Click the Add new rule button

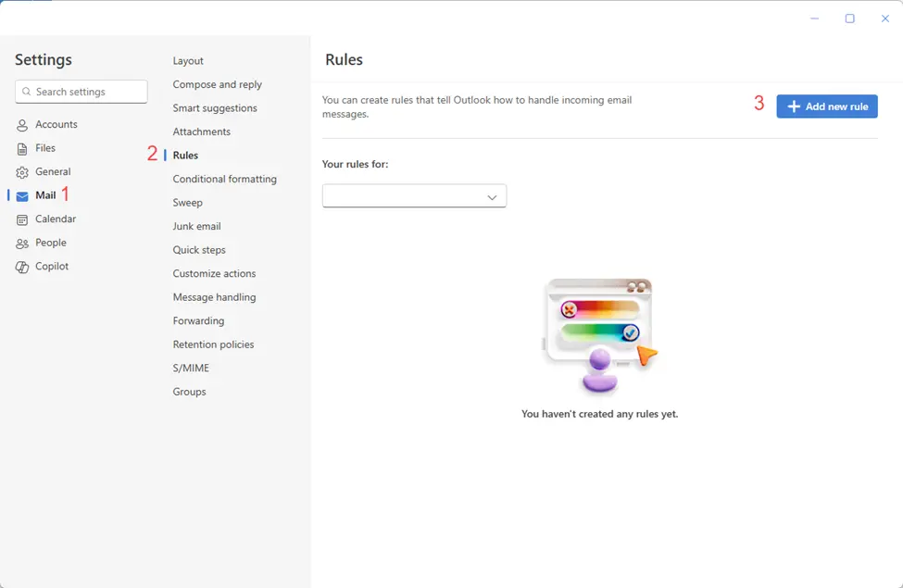826,106
